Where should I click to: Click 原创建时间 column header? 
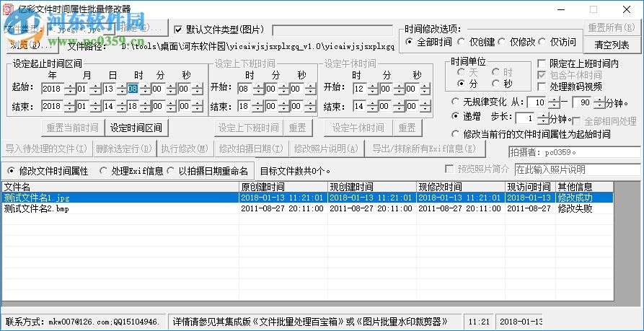click(283, 187)
